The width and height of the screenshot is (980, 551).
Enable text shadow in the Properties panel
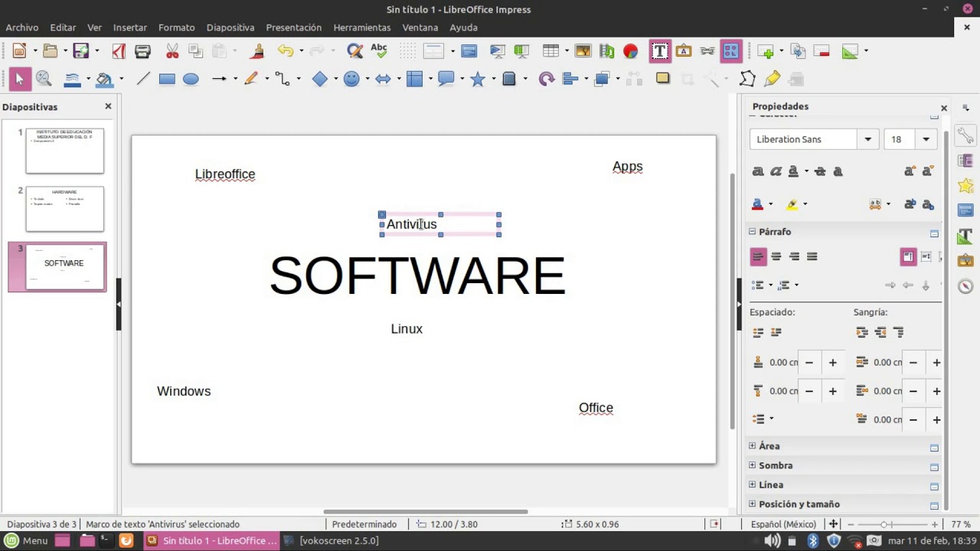coord(838,171)
